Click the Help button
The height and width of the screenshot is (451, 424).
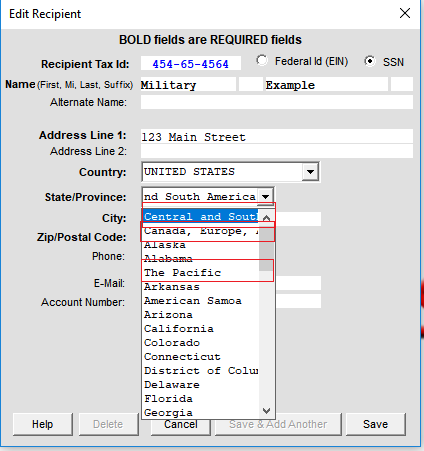[x=43, y=424]
